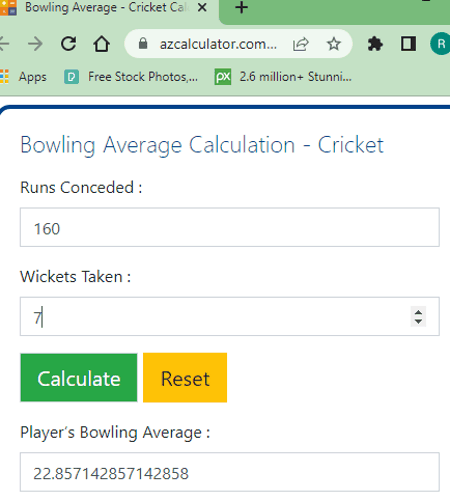View site info via the padlock icon
Image resolution: width=450 pixels, height=501 pixels.
tap(143, 44)
